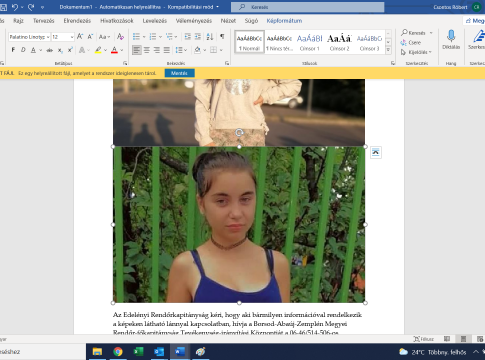Align paragraph to the right
This screenshot has height=360, width=485.
[157, 50]
